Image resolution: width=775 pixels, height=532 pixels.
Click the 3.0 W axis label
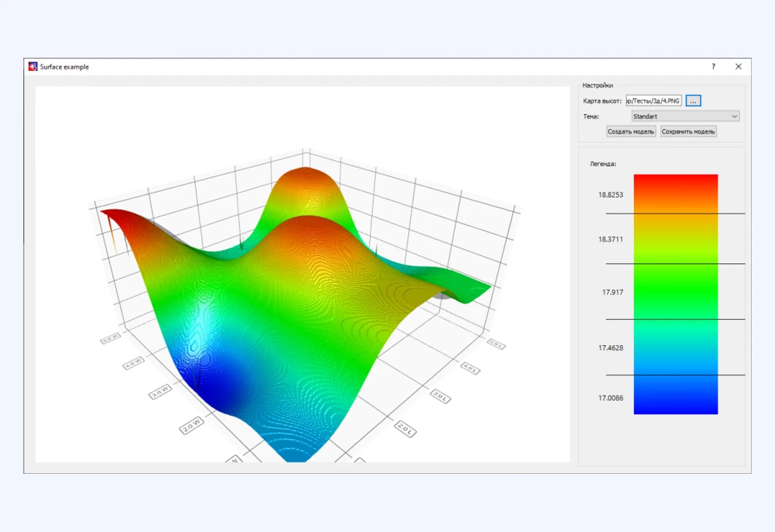pyautogui.click(x=160, y=392)
